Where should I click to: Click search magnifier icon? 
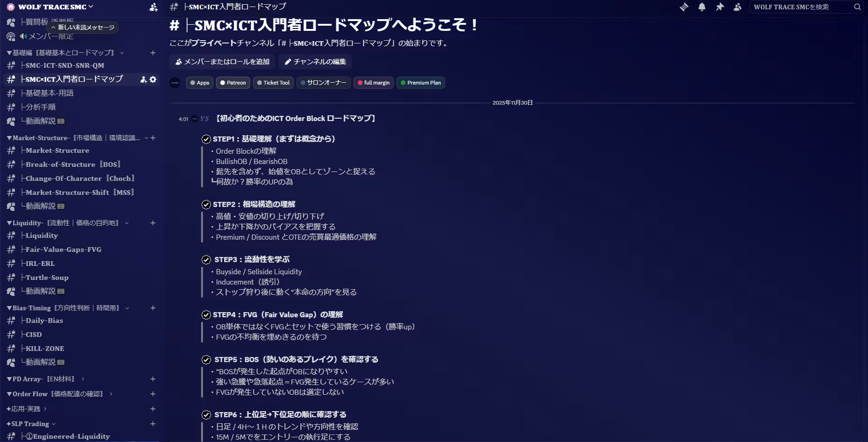[x=857, y=7]
